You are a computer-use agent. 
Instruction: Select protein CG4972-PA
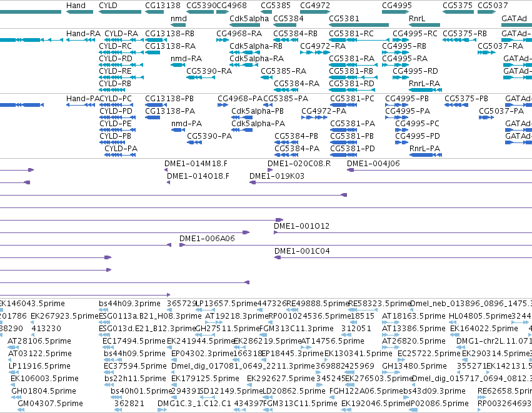coord(324,111)
